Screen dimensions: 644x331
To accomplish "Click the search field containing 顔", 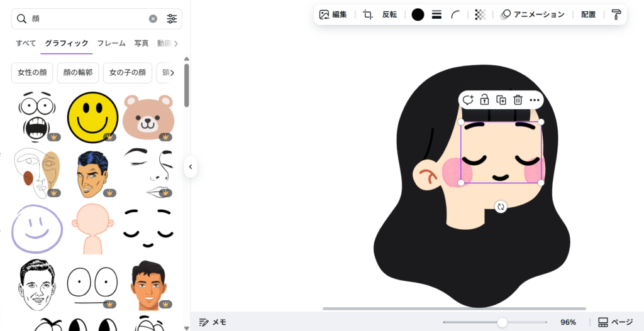I will (96, 18).
